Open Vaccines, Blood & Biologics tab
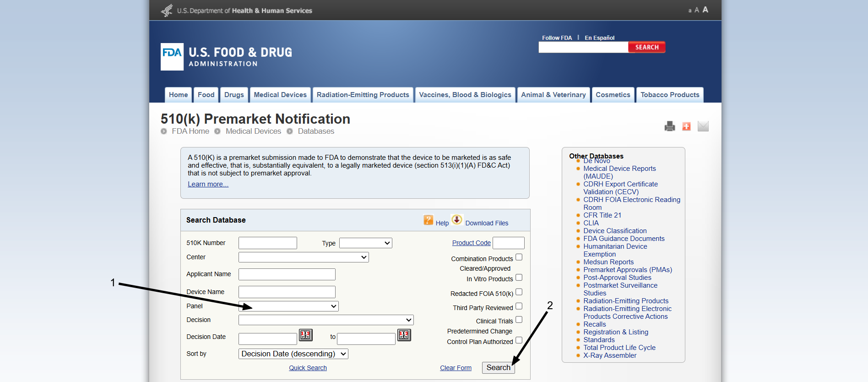The height and width of the screenshot is (382, 868). [465, 95]
